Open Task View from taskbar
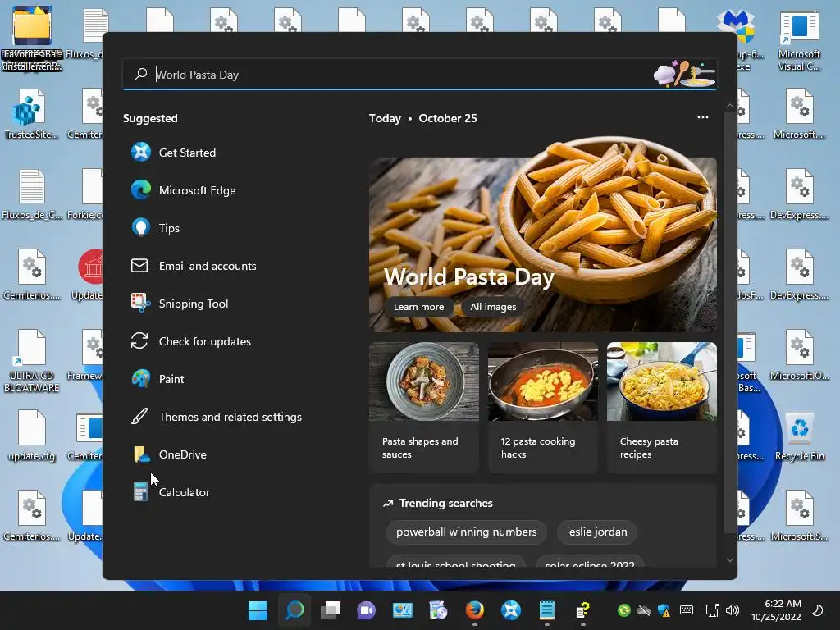Image resolution: width=840 pixels, height=630 pixels. click(331, 610)
